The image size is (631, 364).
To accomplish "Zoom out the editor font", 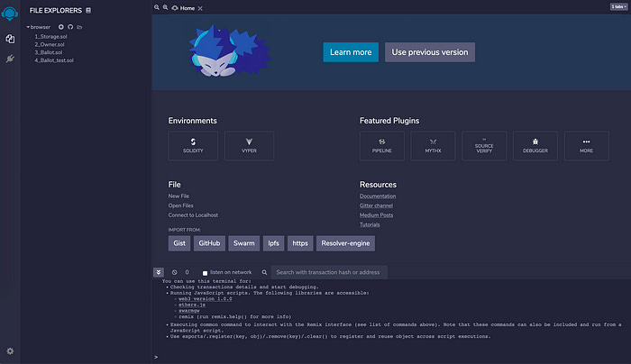I will click(157, 7).
